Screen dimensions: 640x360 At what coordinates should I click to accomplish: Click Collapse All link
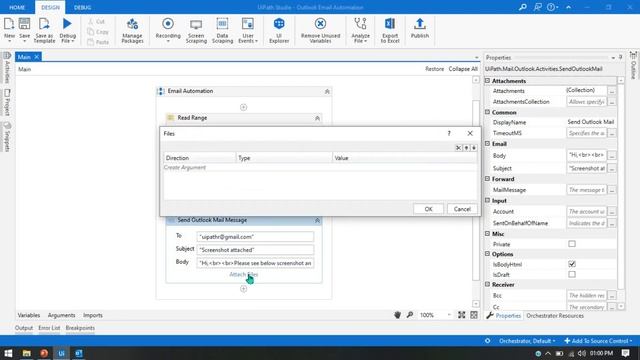[x=463, y=69]
